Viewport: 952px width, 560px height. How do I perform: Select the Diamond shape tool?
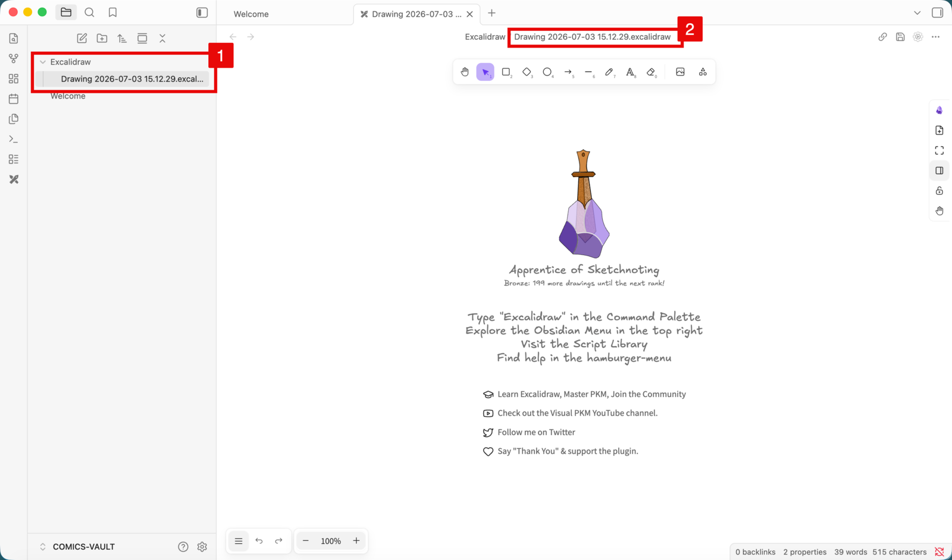click(x=527, y=72)
